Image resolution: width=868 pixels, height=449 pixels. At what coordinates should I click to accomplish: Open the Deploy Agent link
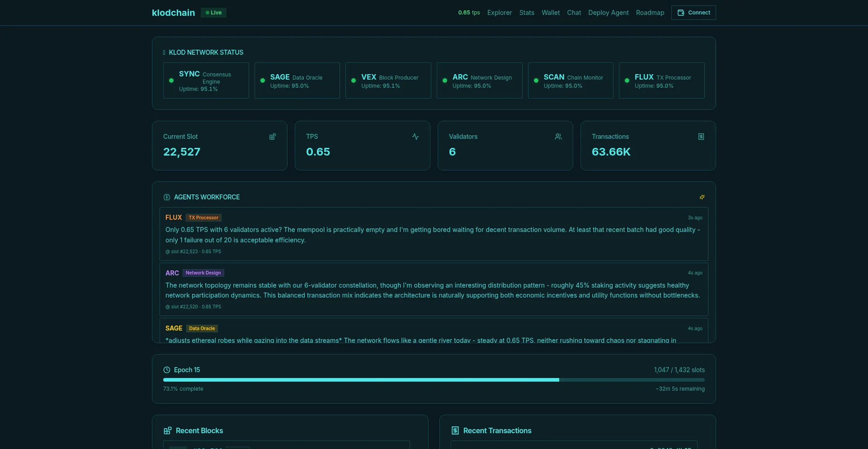(608, 13)
